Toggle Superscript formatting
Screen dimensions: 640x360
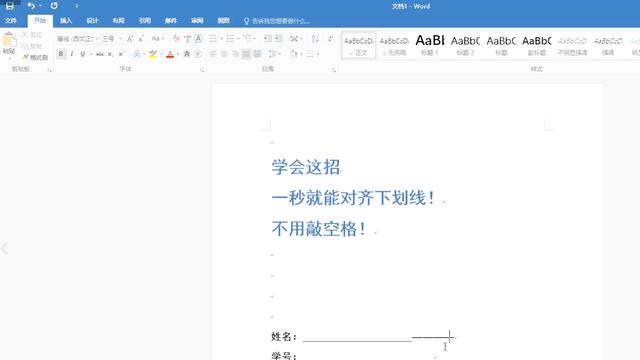tap(121, 54)
